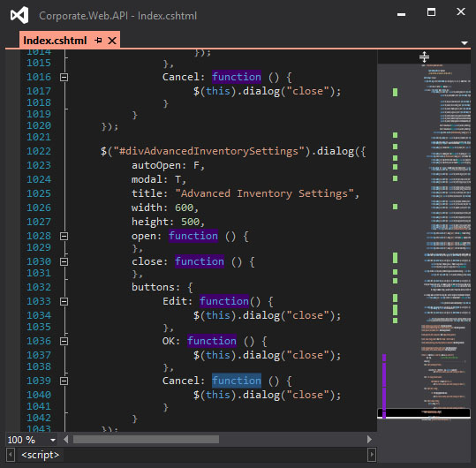This screenshot has width=476, height=468.
Task: Click the horizontal scrollbar right arrow
Action: [x=369, y=439]
